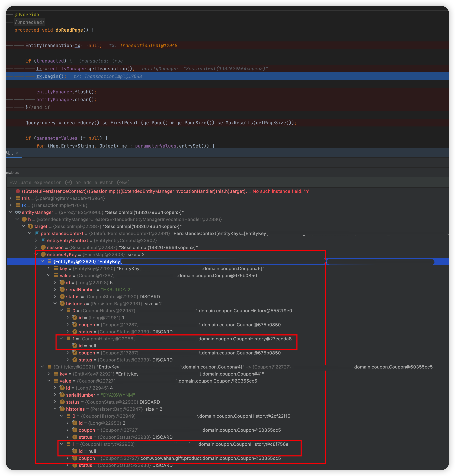
Task: Click the field icon next to session
Action: pyautogui.click(x=43, y=247)
